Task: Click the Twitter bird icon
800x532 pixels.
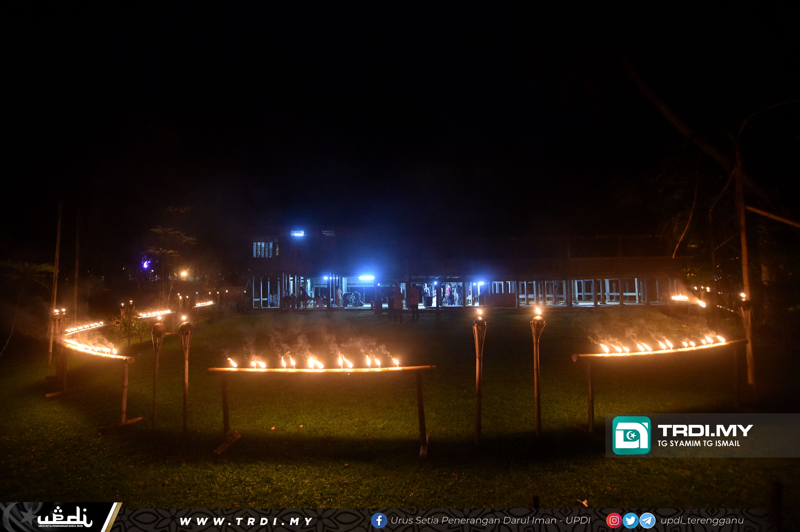Action: (x=630, y=520)
